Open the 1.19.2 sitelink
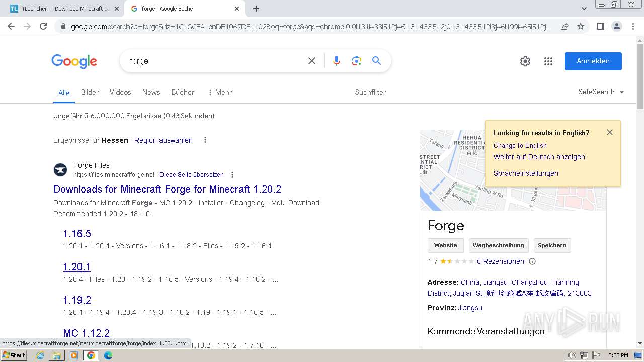The height and width of the screenshot is (362, 644). click(x=77, y=300)
